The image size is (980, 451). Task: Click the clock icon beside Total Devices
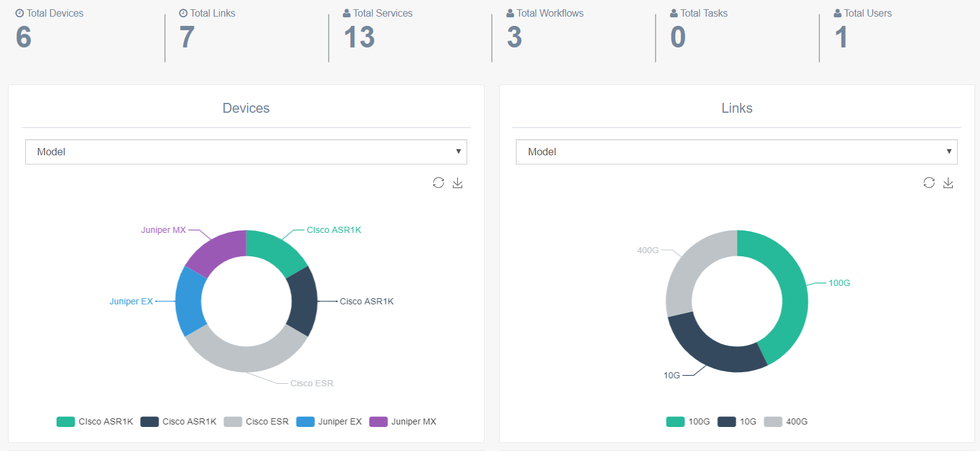coord(20,13)
